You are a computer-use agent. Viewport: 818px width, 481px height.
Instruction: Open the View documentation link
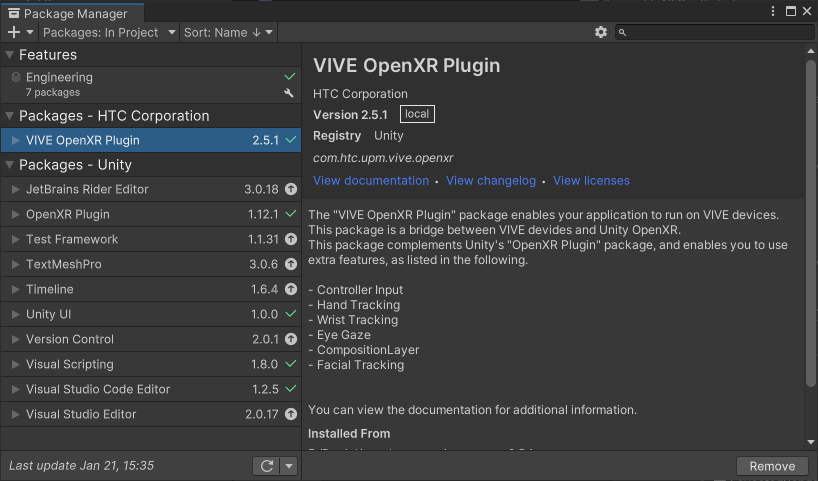click(371, 181)
